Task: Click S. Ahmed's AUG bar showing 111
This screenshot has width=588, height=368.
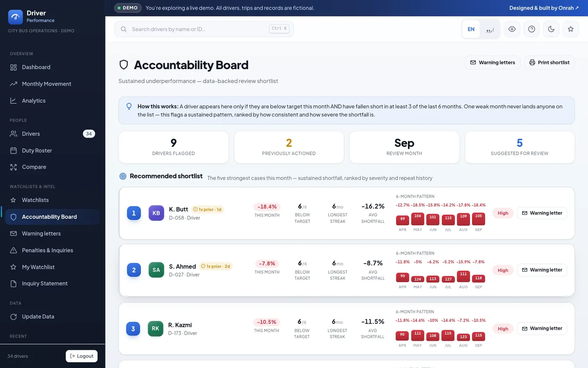Action: click(463, 276)
